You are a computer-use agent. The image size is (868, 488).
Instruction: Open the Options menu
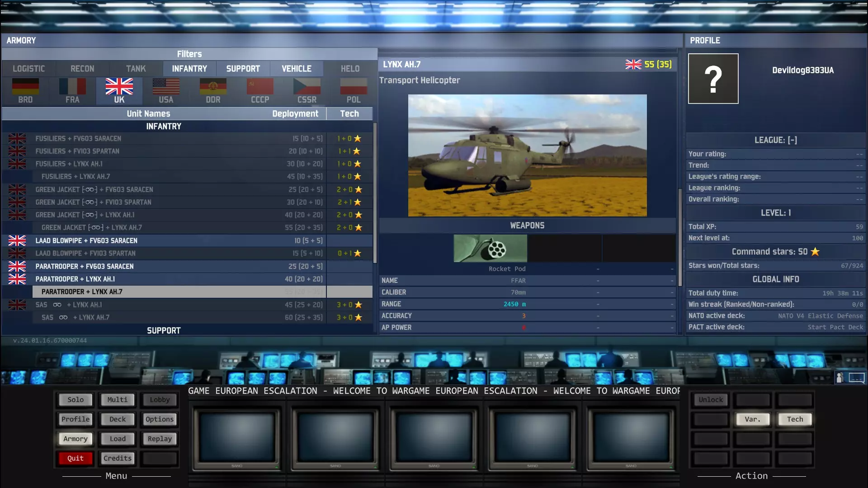click(x=160, y=419)
